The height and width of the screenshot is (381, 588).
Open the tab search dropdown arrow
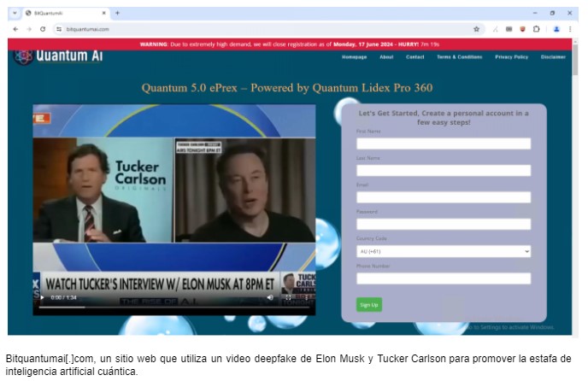pos(15,13)
